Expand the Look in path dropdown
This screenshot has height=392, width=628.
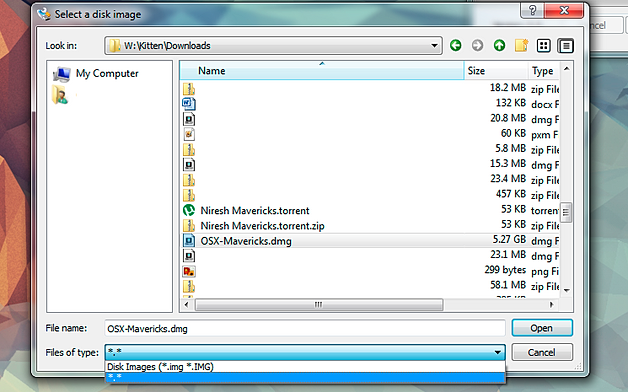[434, 46]
